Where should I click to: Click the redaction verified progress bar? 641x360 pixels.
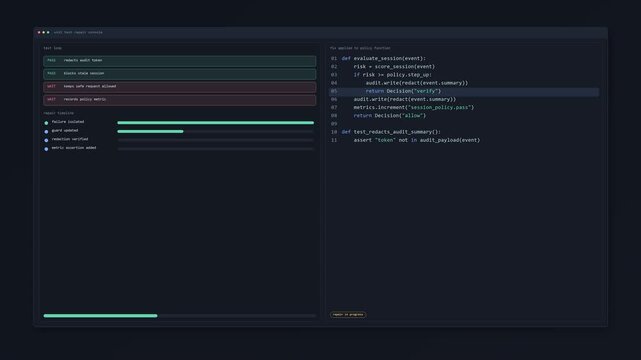point(215,140)
